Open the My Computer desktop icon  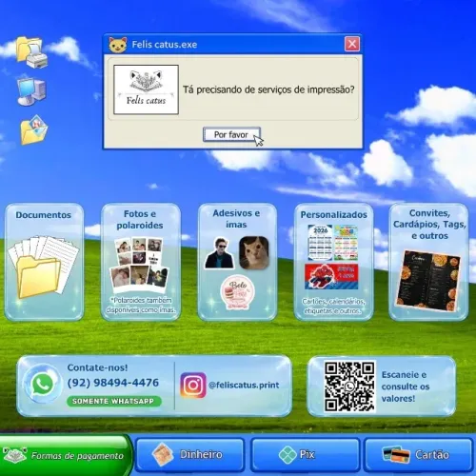tap(31, 91)
